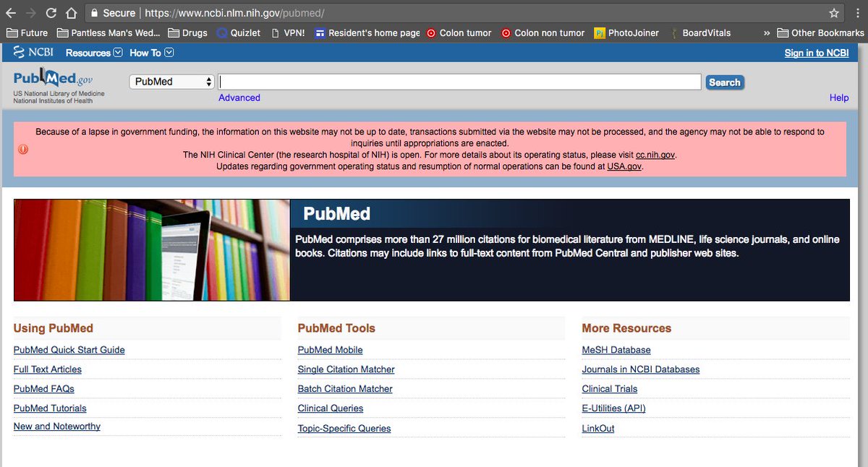
Task: Open the Drugs bookmarks folder
Action: pyautogui.click(x=187, y=33)
